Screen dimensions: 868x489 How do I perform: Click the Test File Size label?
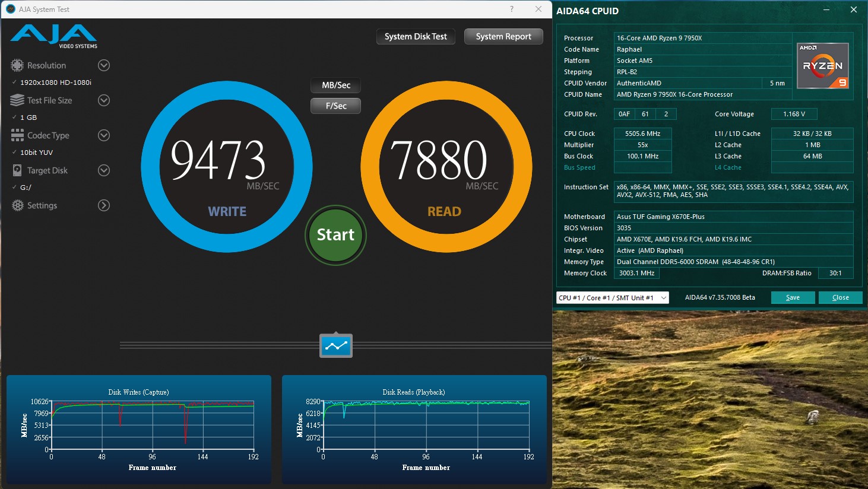[x=49, y=100]
